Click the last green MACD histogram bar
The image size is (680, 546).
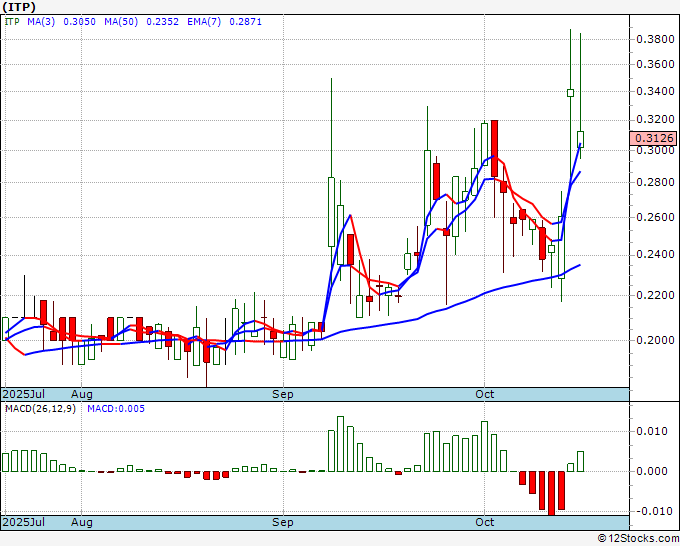point(580,461)
